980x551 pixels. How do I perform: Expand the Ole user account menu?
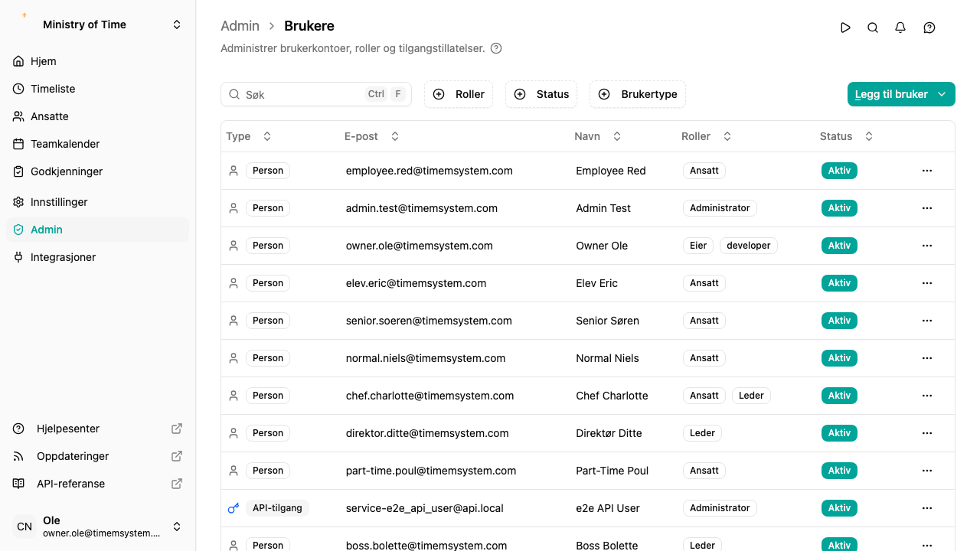coord(98,527)
